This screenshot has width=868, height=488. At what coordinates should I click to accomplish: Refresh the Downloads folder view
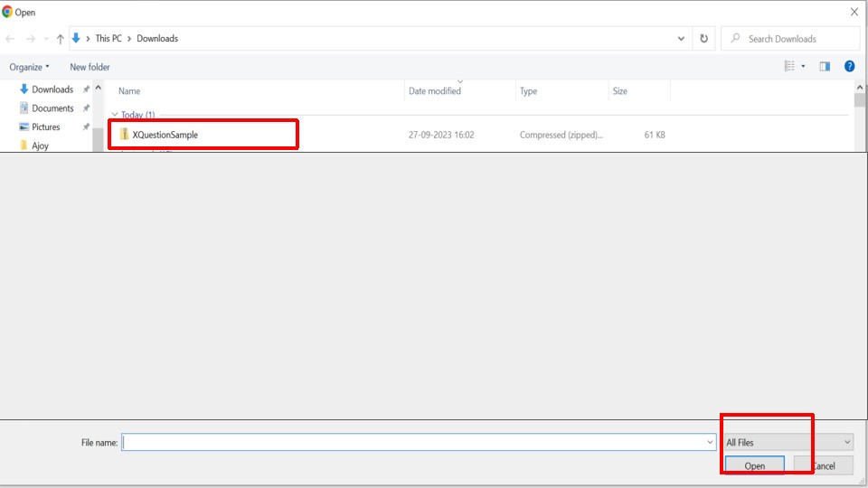click(x=703, y=39)
